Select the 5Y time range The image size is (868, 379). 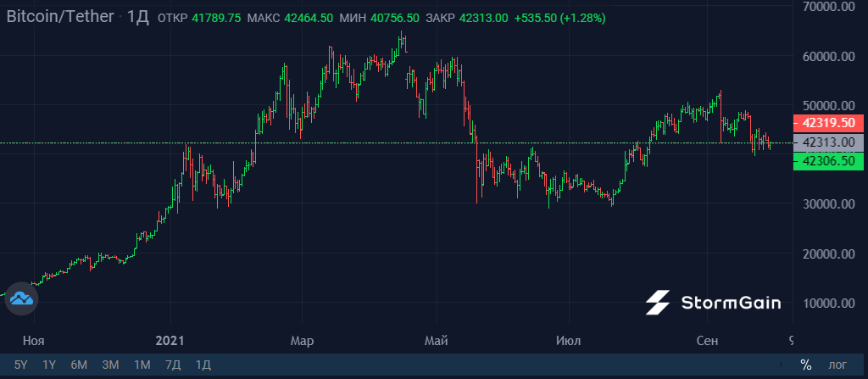pyautogui.click(x=20, y=365)
